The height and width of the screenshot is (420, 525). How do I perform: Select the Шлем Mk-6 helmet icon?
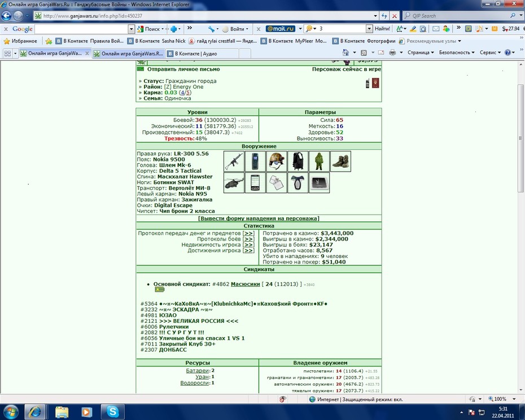click(x=277, y=161)
